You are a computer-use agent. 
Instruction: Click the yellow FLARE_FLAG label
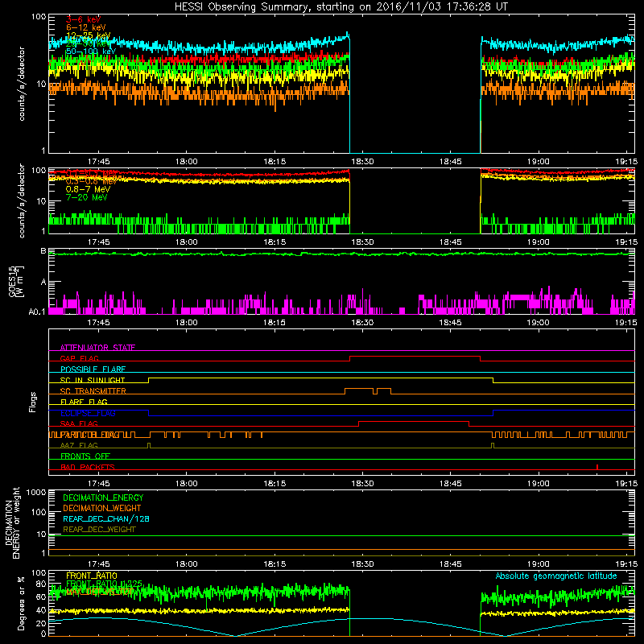84,402
